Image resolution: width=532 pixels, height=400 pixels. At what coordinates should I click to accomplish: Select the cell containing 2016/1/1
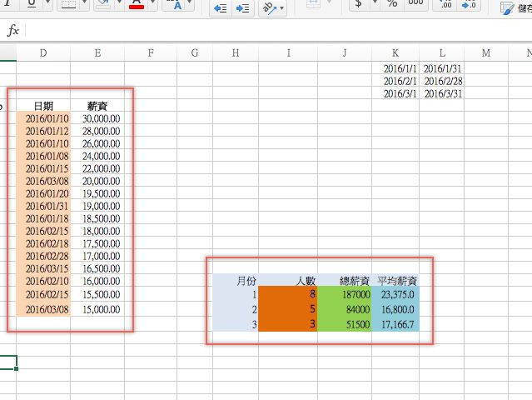coord(395,68)
